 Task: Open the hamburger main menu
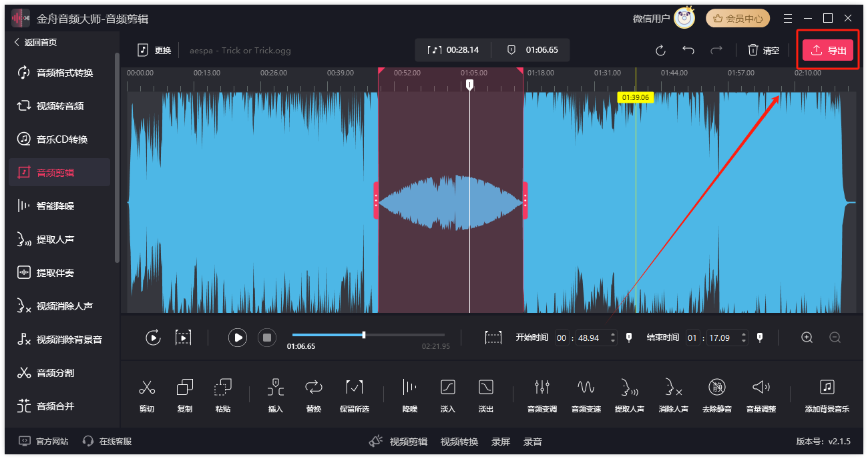788,19
